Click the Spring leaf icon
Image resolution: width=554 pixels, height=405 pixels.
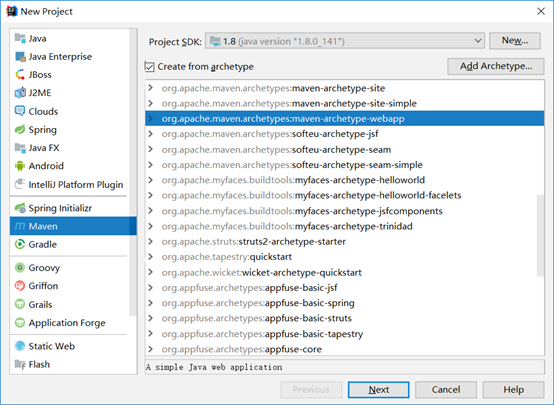click(20, 129)
